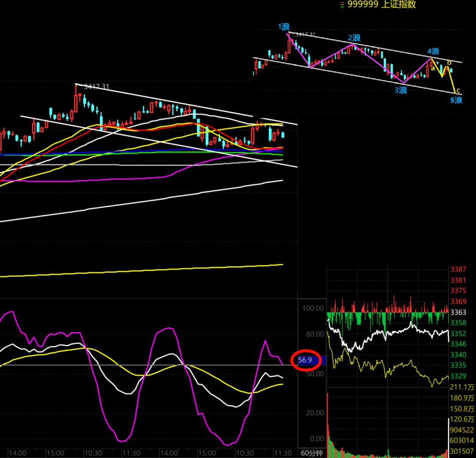Click 3417.31 high label in main candlestick chart
This screenshot has height=458, width=476.
click(96, 87)
